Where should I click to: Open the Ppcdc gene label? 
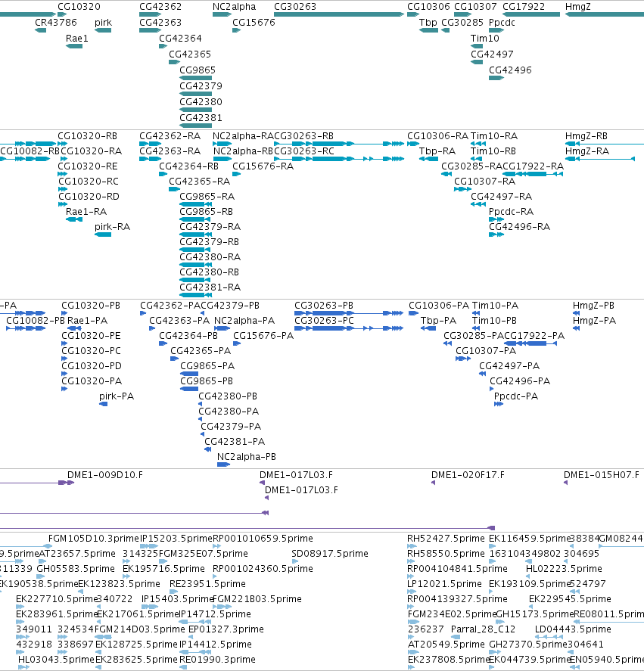click(x=502, y=22)
